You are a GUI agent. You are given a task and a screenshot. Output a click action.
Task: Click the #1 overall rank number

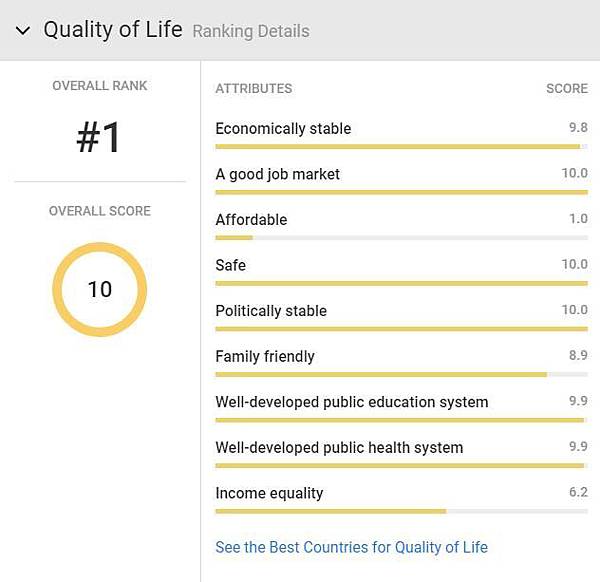pyautogui.click(x=99, y=139)
